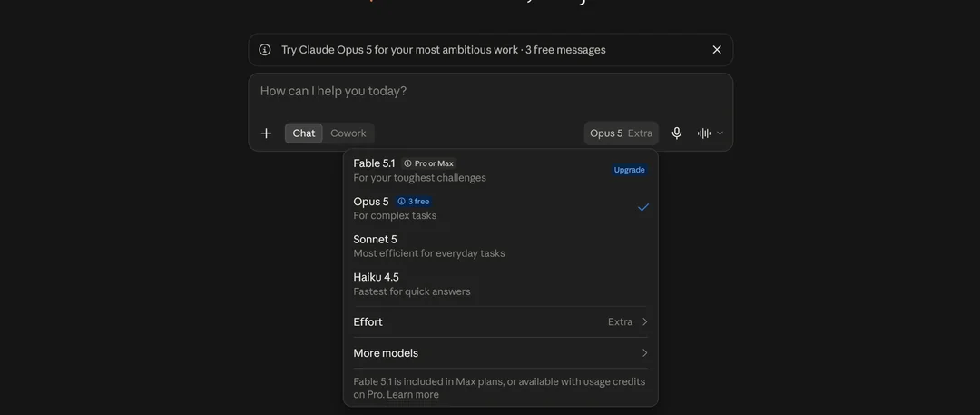Click the Upgrade button
Image resolution: width=980 pixels, height=415 pixels.
tap(630, 170)
